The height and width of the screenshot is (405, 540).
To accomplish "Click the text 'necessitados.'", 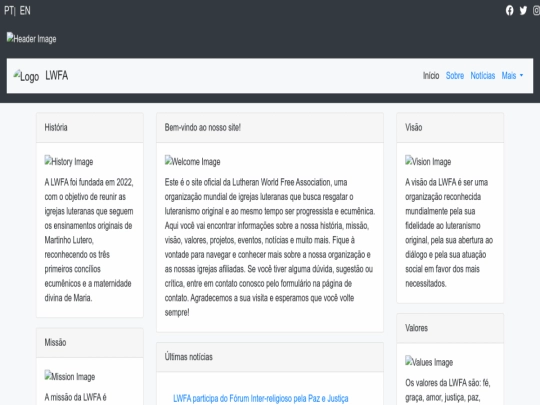I will (x=426, y=283).
